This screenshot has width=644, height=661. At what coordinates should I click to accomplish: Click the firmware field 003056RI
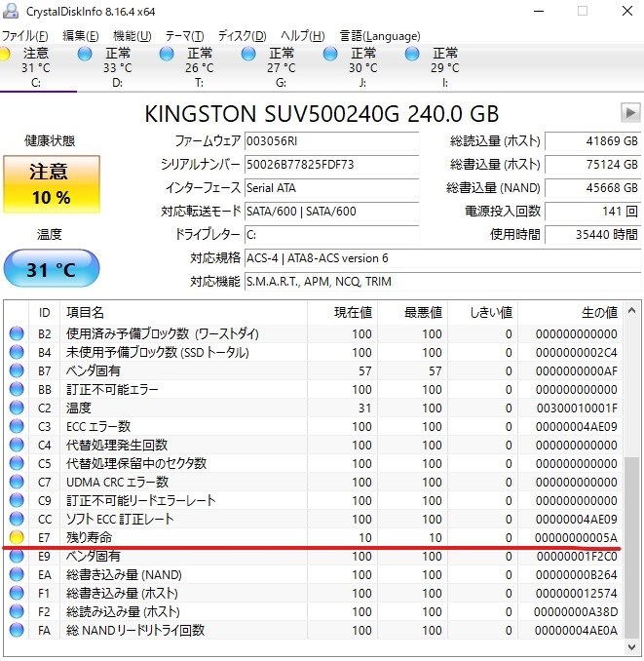coord(332,141)
